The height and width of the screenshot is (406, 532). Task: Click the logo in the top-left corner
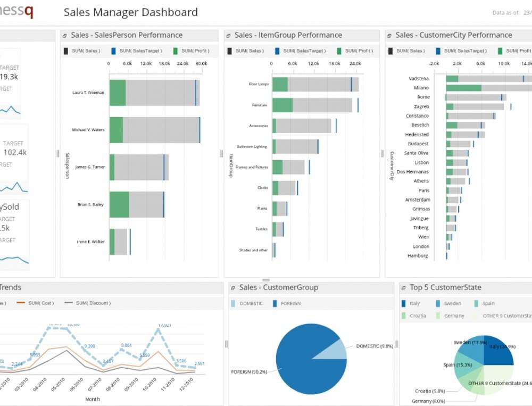(x=16, y=12)
